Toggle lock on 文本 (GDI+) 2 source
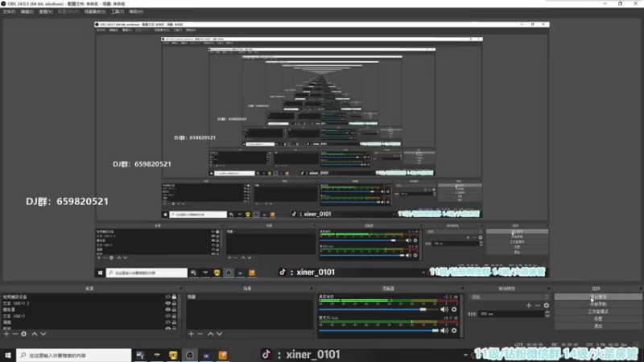The height and width of the screenshot is (362, 644). [174, 303]
